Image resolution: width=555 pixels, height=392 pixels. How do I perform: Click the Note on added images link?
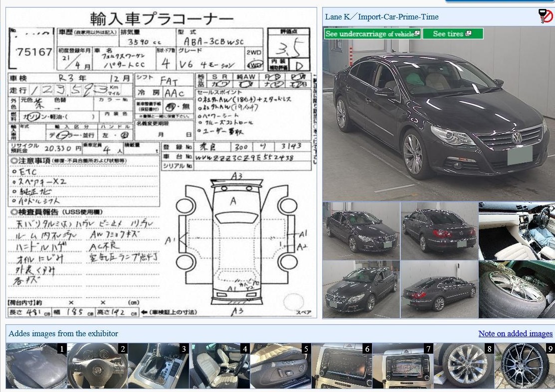515,334
